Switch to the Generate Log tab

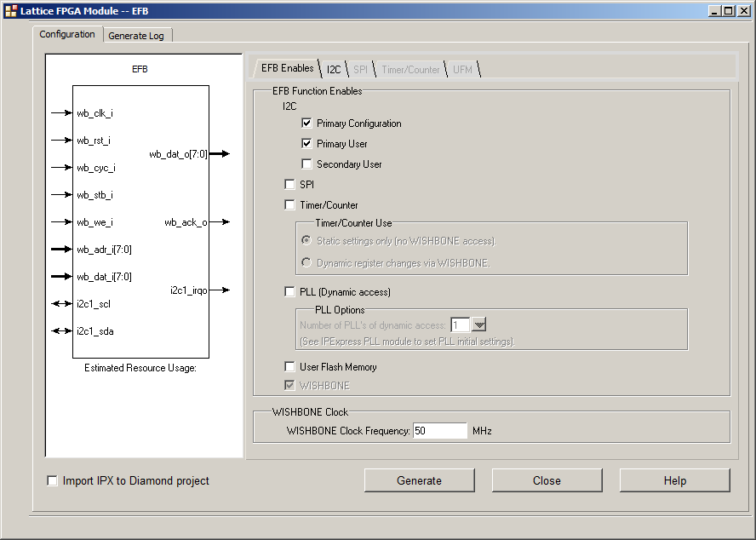[x=136, y=36]
